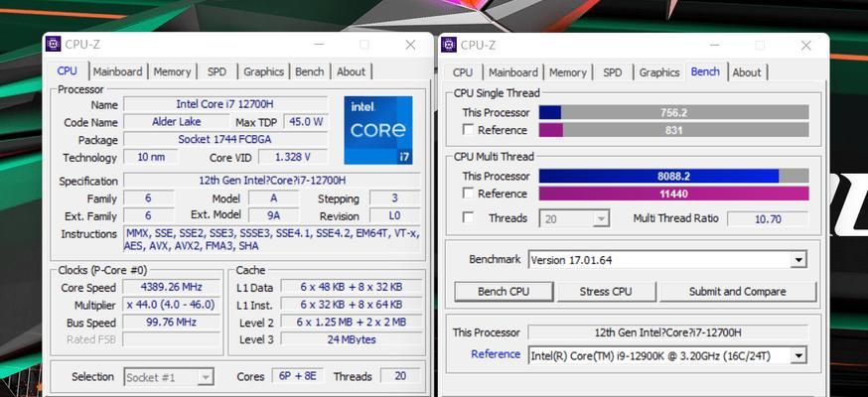868x397 pixels.
Task: Open Memory tab in right window
Action: click(x=568, y=72)
